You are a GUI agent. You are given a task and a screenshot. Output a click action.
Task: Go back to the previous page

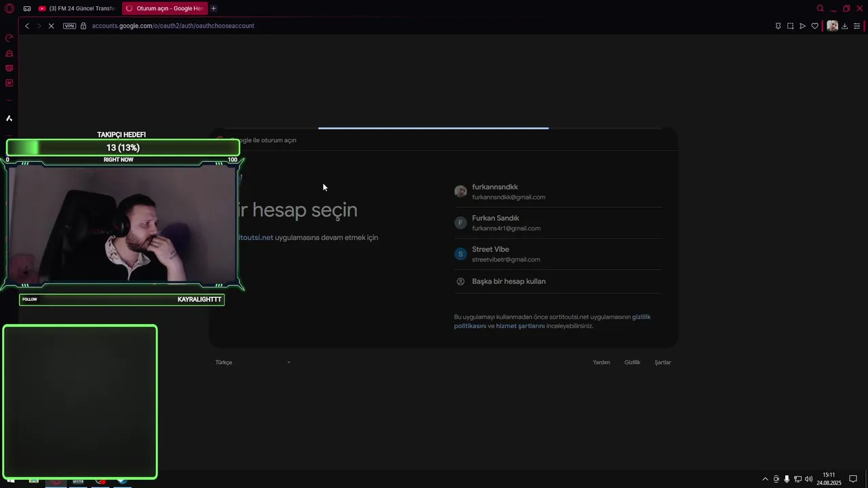point(27,26)
